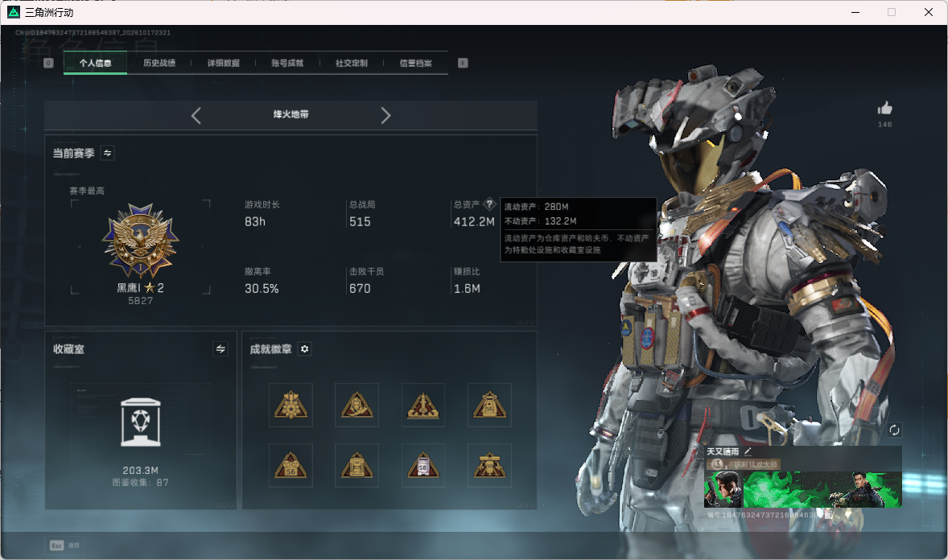Click the Esc 返回 button

click(x=64, y=546)
